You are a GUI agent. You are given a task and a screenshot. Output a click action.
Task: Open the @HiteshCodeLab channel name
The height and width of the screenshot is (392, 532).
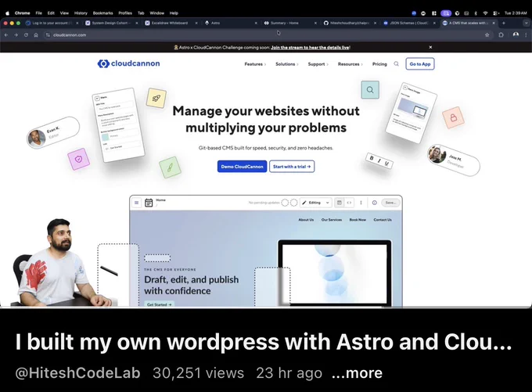77,372
